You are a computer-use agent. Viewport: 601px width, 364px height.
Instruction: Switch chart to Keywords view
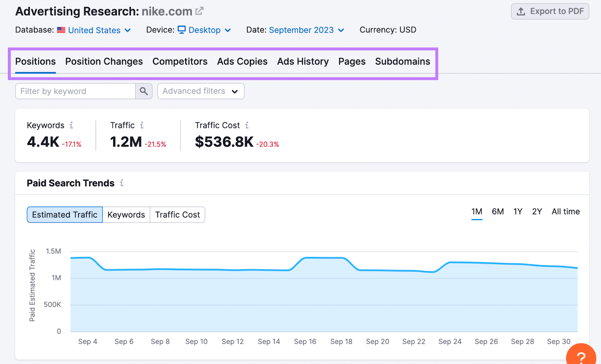pos(126,214)
